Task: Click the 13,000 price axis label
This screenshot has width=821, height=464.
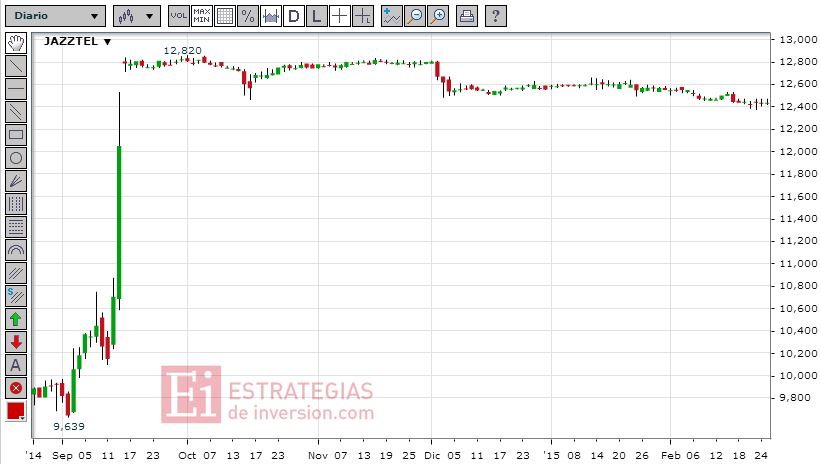Action: click(x=798, y=40)
